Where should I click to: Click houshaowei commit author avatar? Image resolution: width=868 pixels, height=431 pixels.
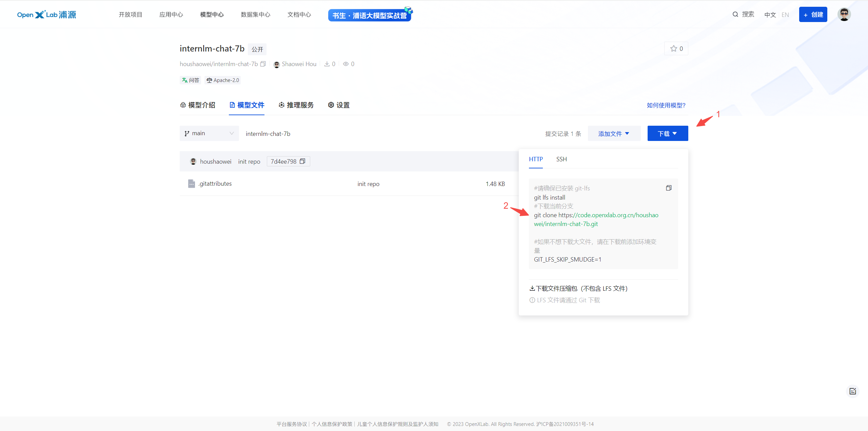193,161
